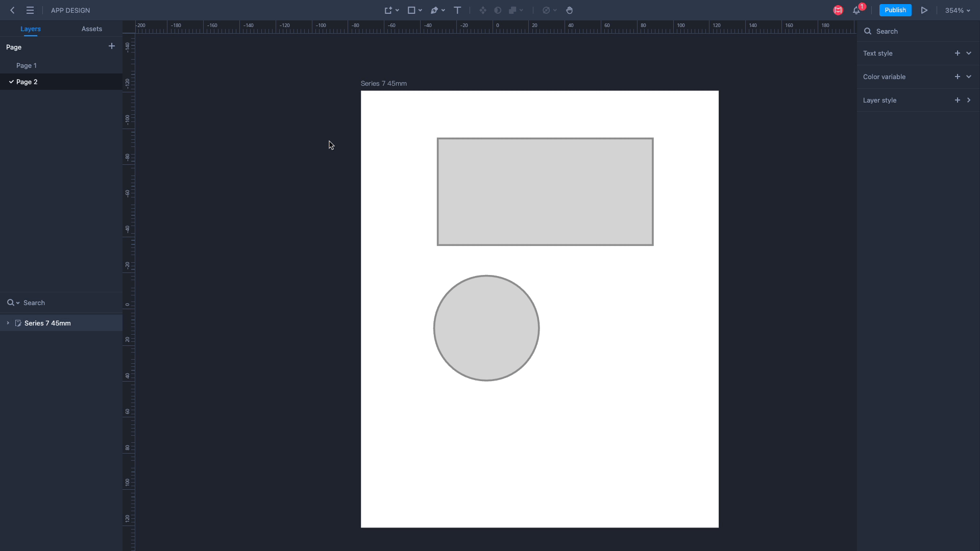
Task: Add a new Color variable
Action: (958, 77)
